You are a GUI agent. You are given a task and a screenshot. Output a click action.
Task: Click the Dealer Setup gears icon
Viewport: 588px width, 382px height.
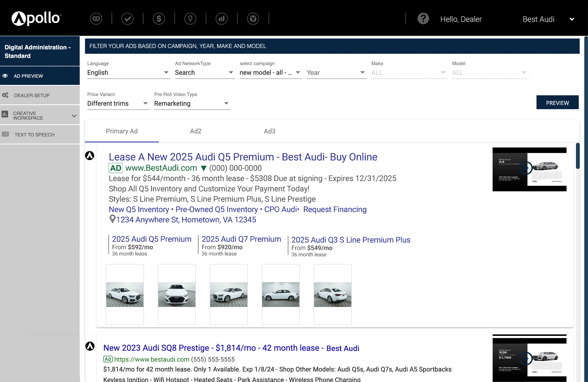pos(5,95)
